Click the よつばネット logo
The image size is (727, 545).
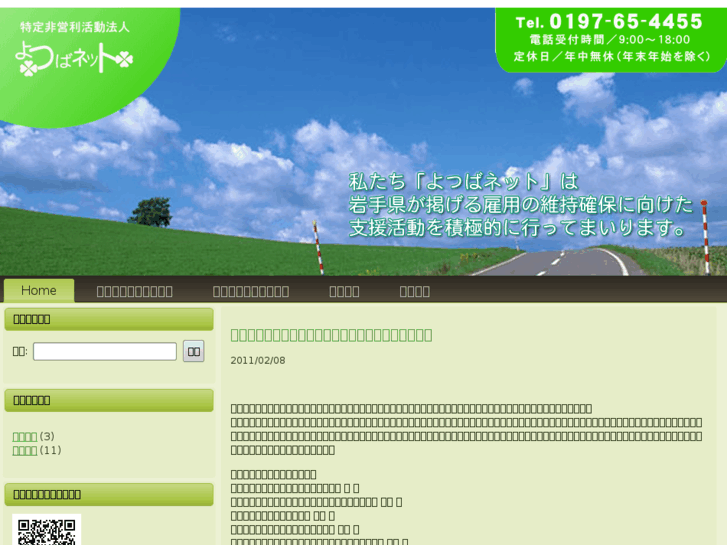click(74, 58)
